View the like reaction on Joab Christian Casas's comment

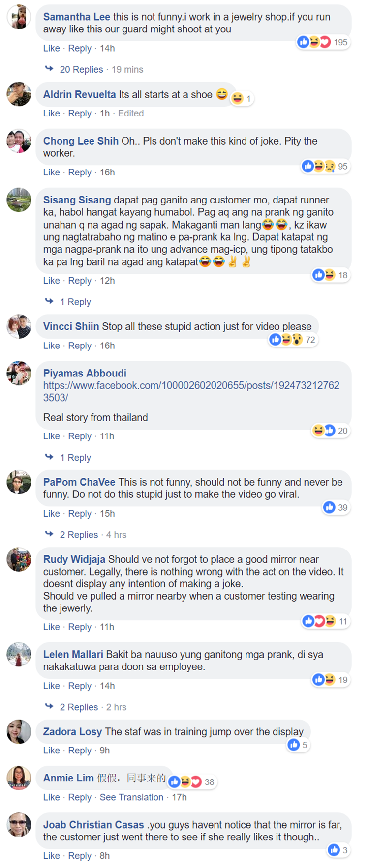tap(334, 850)
